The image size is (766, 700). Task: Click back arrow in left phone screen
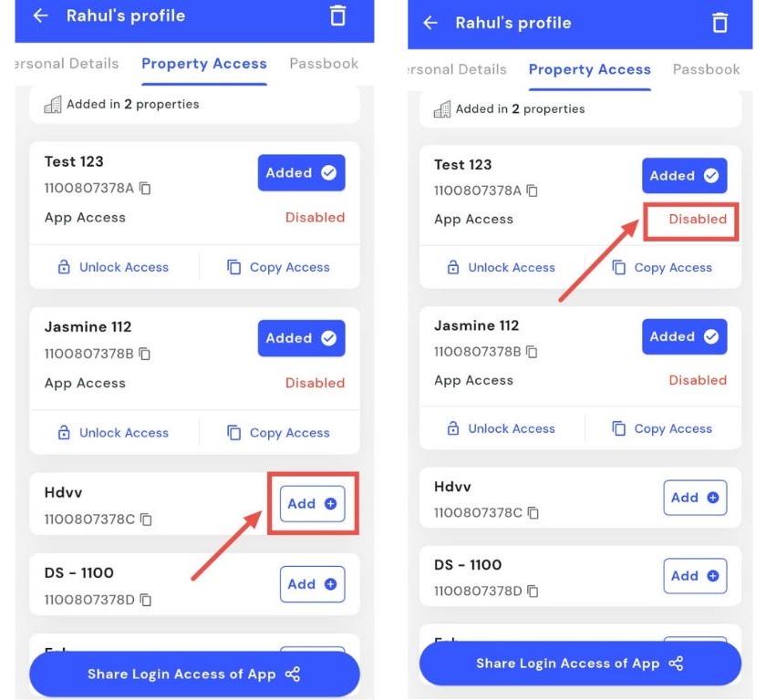(40, 16)
